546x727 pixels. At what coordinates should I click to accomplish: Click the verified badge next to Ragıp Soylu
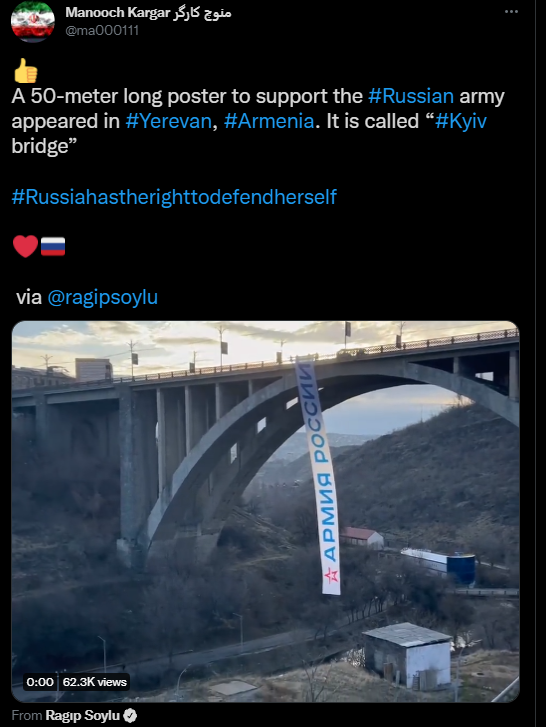[x=131, y=715]
